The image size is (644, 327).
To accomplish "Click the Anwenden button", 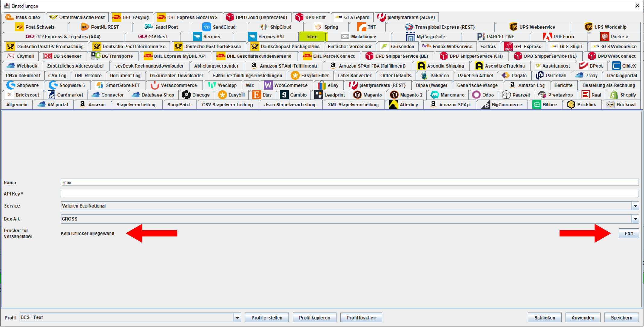I will [583, 318].
